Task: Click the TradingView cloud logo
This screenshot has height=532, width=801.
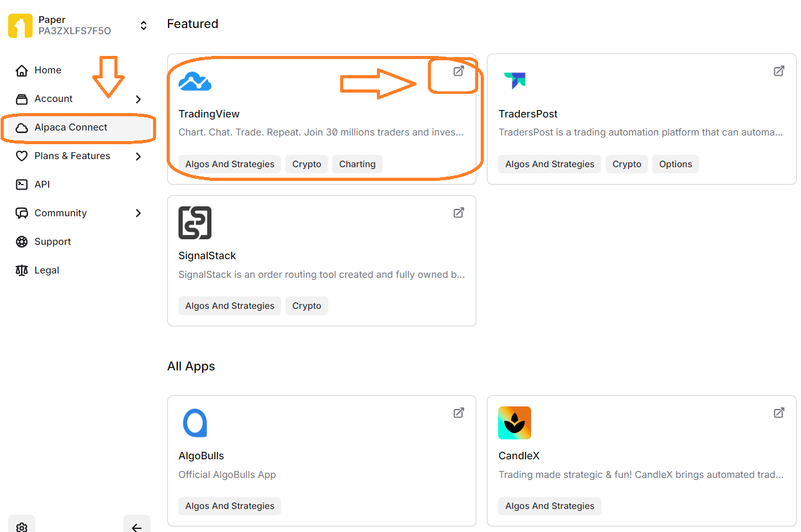Action: [x=195, y=81]
